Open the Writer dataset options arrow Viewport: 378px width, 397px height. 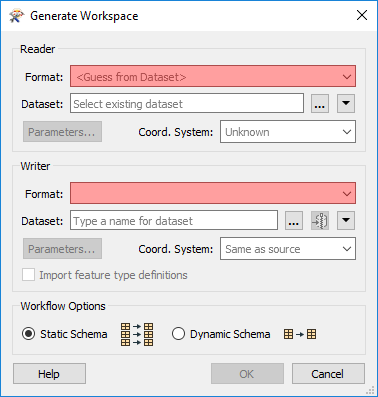coord(346,221)
